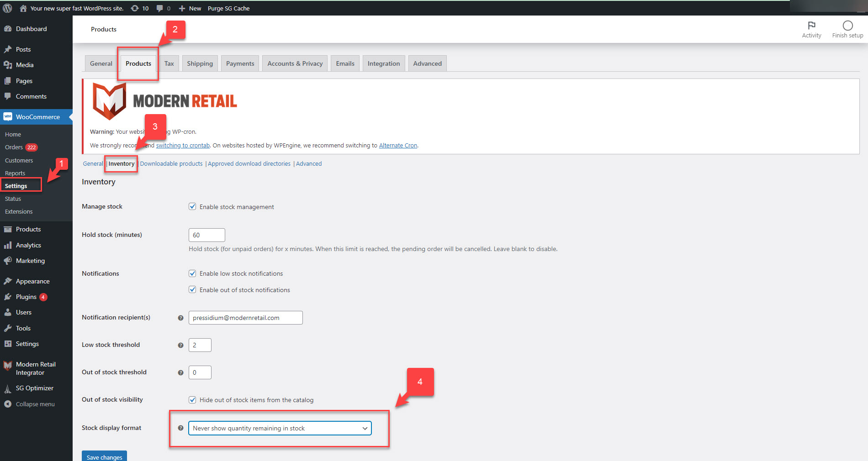Click the SG Optimizer icon
This screenshot has height=461, width=868.
[x=8, y=388]
